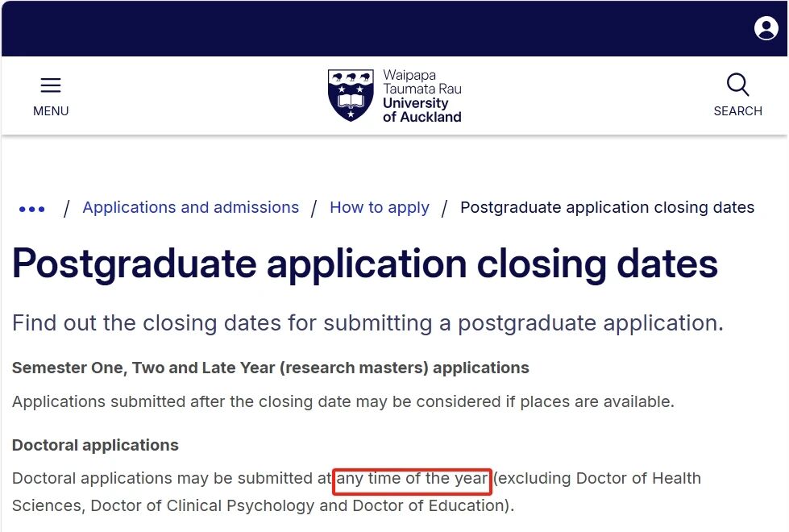
Task: Open the Applications and admissions breadcrumb
Action: pyautogui.click(x=190, y=207)
